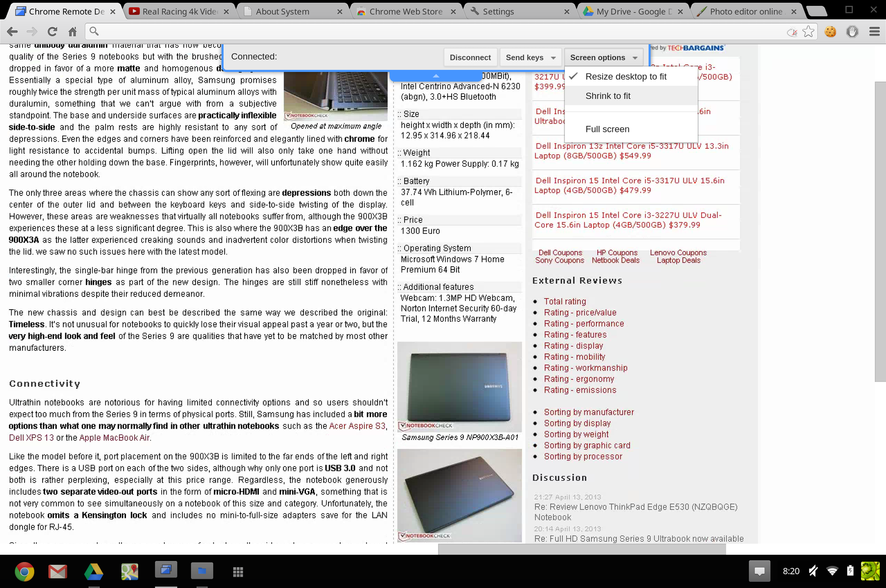Close the Chrome Web Store tab

point(453,12)
